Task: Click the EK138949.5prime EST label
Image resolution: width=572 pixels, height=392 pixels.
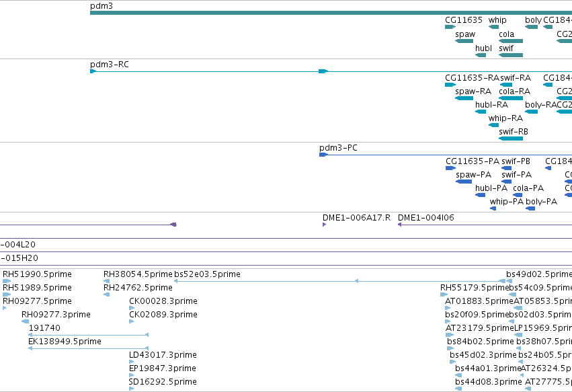Action: click(65, 342)
